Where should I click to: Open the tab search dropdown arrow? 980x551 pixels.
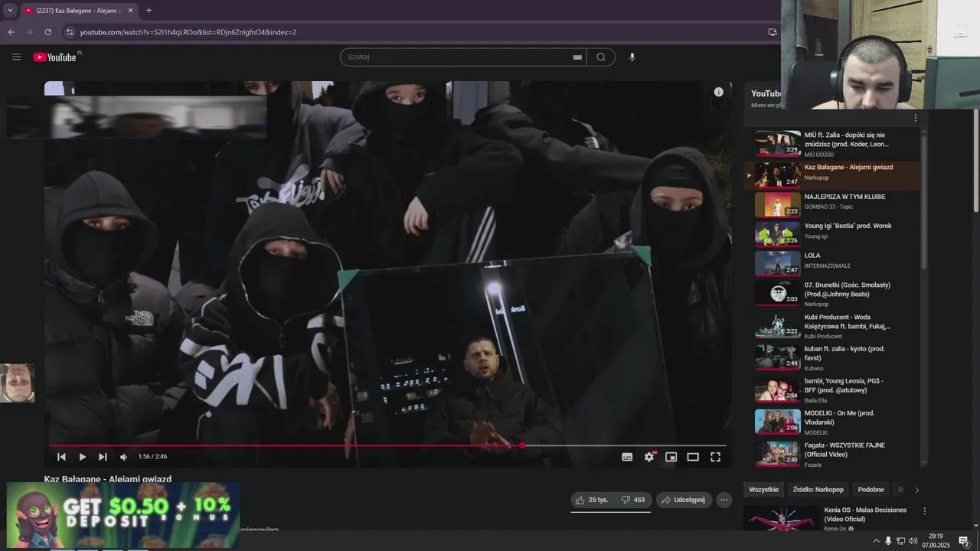(9, 11)
